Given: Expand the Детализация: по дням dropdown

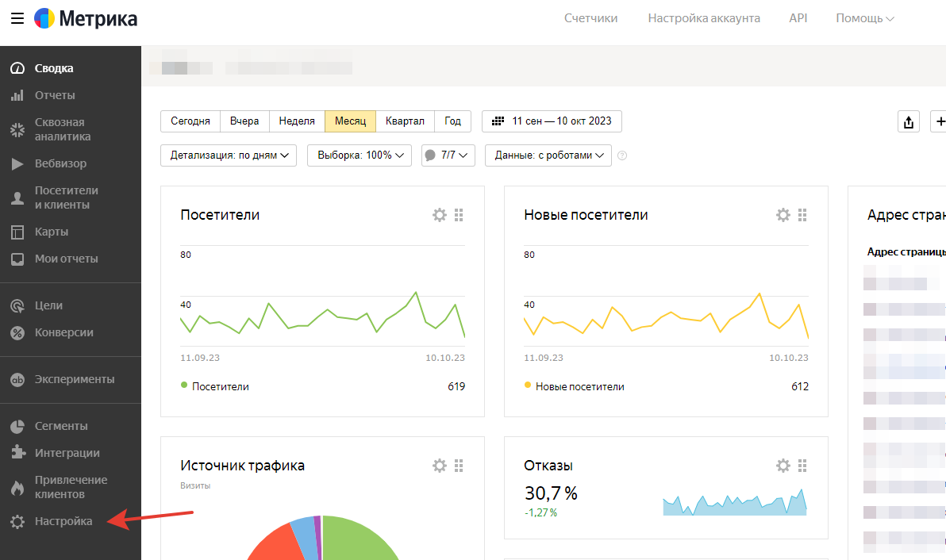Looking at the screenshot, I should [229, 155].
